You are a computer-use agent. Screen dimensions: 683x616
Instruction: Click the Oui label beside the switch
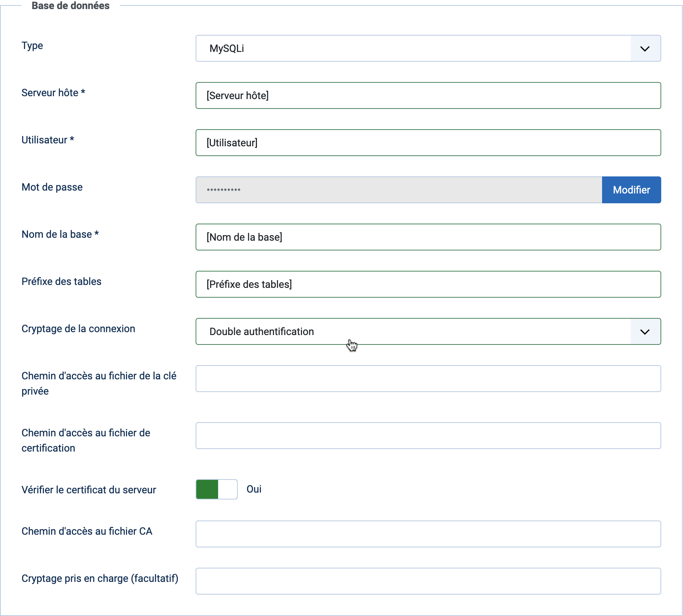pyautogui.click(x=254, y=489)
